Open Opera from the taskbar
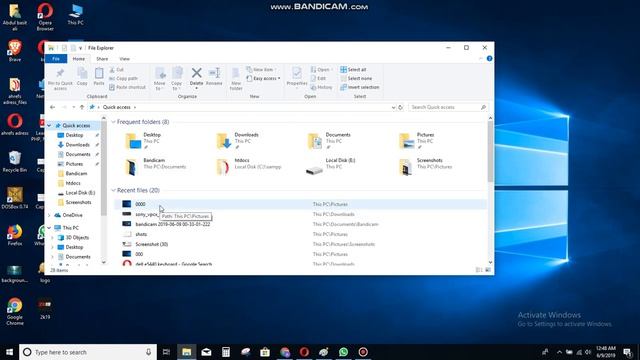 [x=304, y=352]
